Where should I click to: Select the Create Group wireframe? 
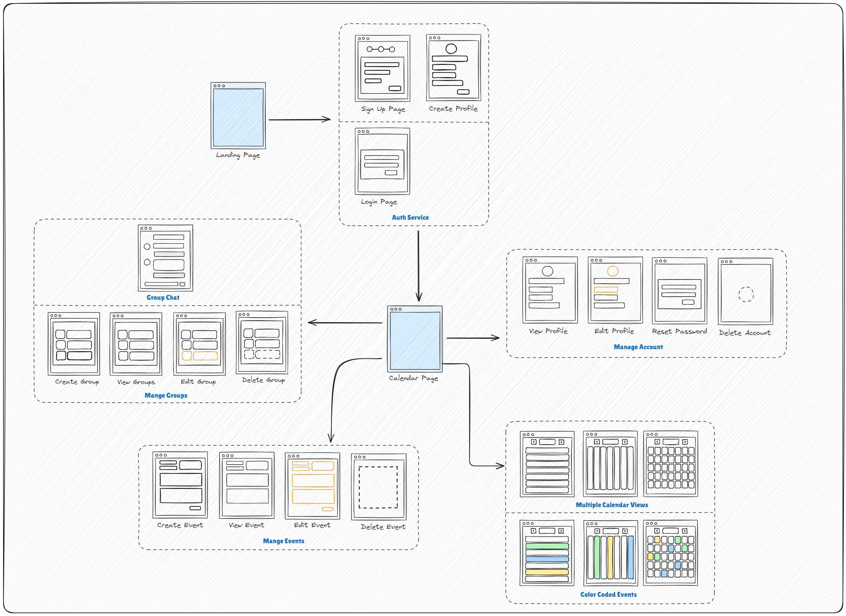click(74, 344)
